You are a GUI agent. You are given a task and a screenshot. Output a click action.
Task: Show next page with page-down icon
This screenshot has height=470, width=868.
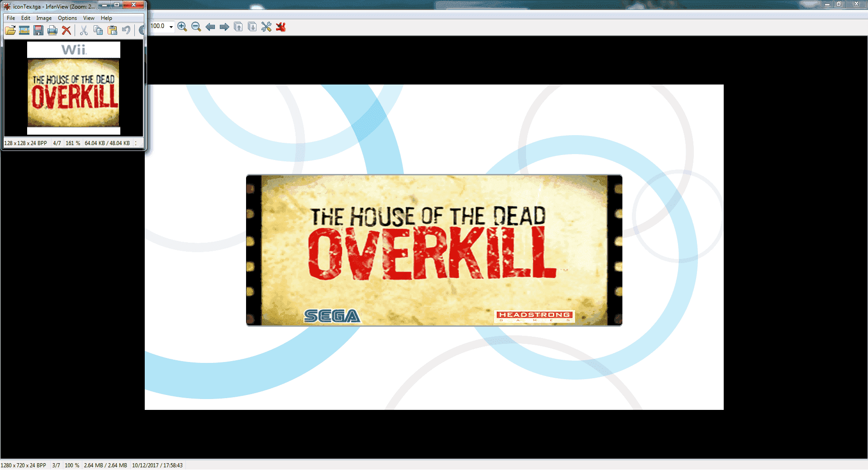(x=252, y=27)
